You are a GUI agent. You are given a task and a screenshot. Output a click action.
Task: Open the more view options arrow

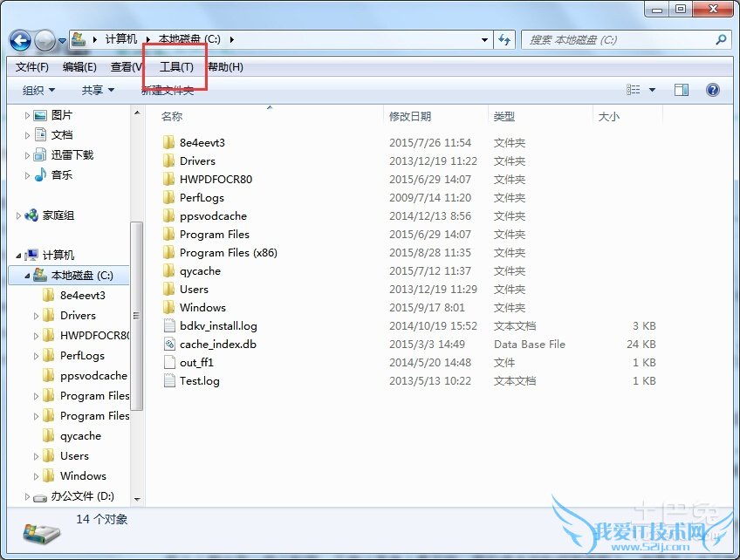[x=652, y=90]
